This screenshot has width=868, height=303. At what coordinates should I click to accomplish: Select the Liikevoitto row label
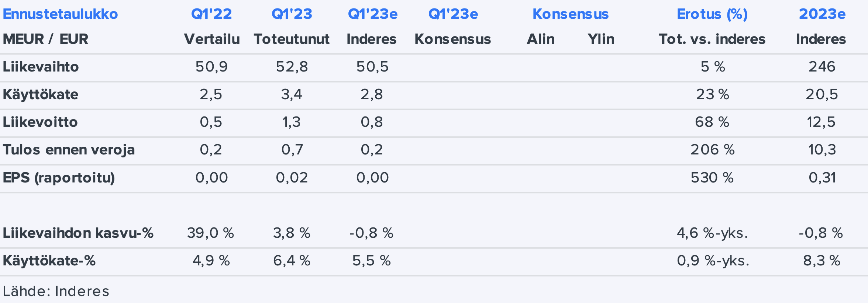[x=40, y=122]
